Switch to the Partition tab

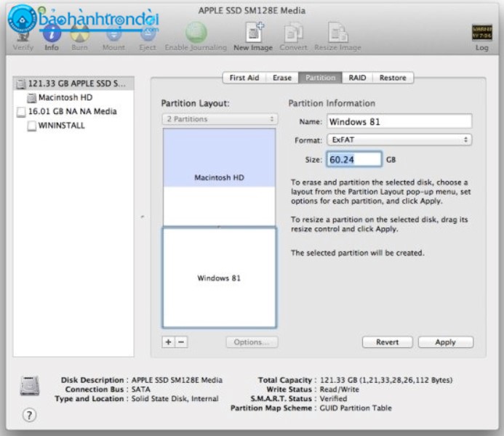[x=320, y=78]
